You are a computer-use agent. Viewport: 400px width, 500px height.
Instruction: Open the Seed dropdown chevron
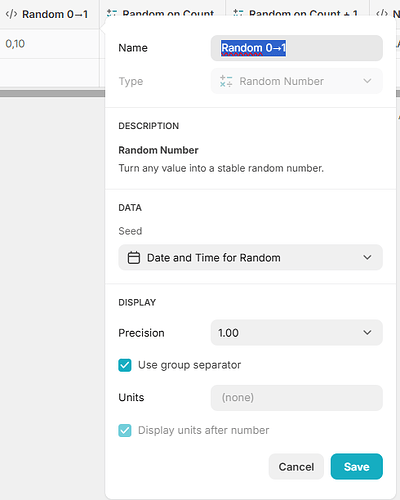coord(367,257)
